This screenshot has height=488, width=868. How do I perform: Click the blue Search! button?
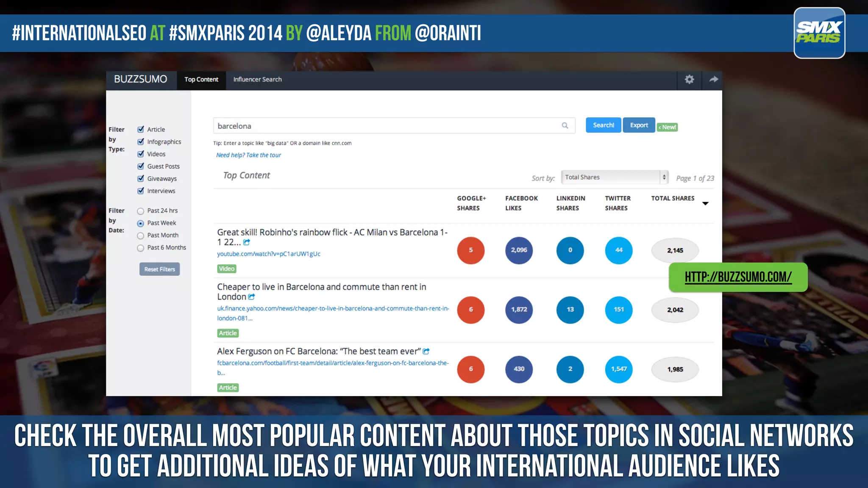(603, 125)
